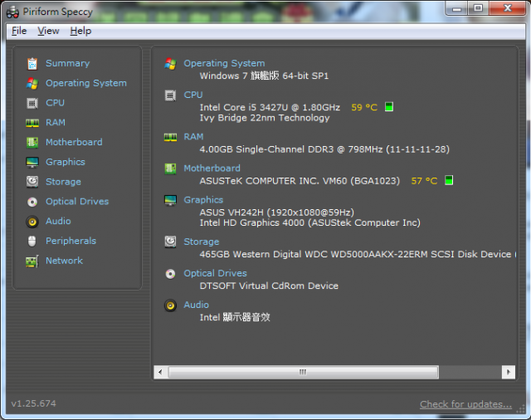
Task: Open the File menu
Action: [19, 32]
